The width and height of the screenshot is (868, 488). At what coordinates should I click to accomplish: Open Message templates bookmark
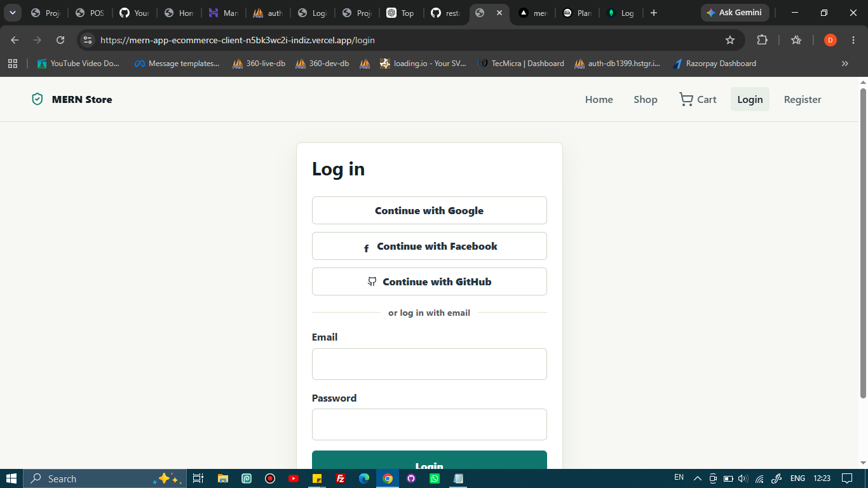click(177, 64)
